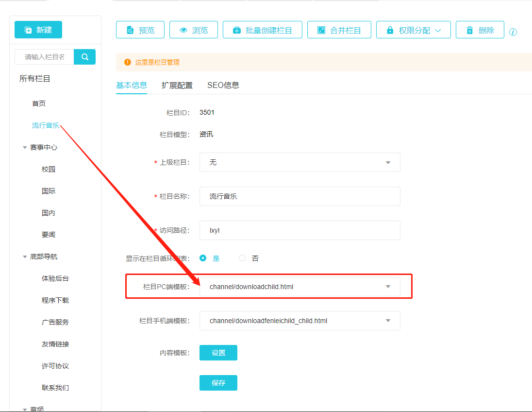Click the 预览 document icon

coord(130,30)
